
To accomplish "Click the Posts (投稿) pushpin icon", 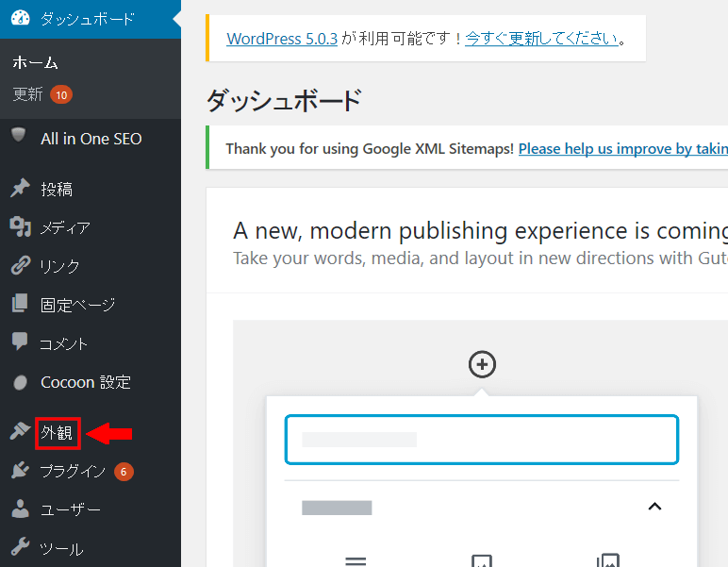I will click(20, 189).
